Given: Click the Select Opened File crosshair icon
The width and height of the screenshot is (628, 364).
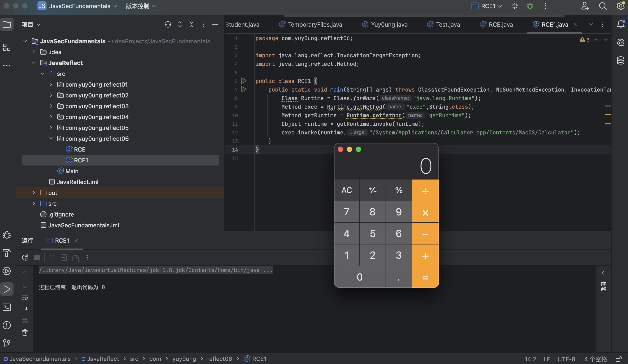Looking at the screenshot, I should click(168, 24).
